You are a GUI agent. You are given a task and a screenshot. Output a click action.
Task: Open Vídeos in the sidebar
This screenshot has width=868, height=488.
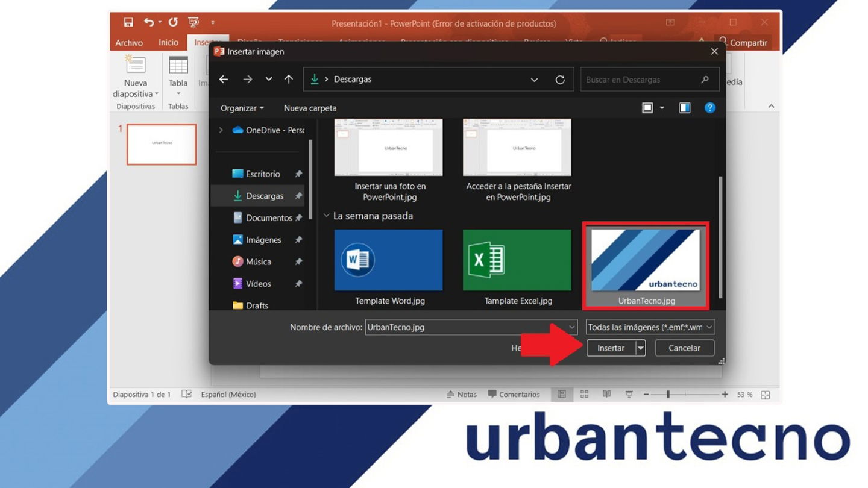pos(252,284)
